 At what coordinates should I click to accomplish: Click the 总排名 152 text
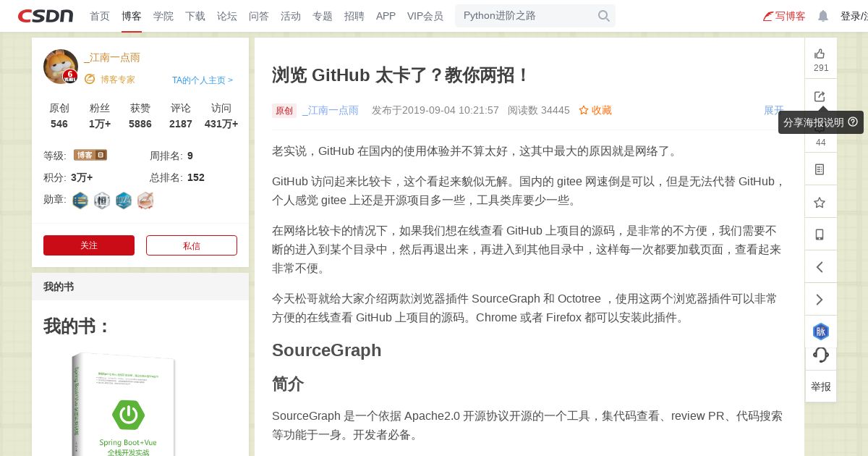pos(177,177)
